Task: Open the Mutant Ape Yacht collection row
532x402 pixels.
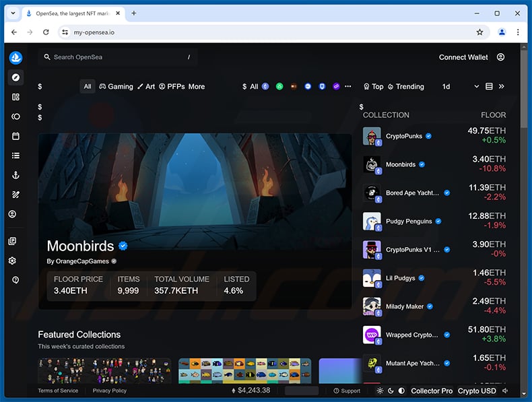Action: tap(434, 364)
